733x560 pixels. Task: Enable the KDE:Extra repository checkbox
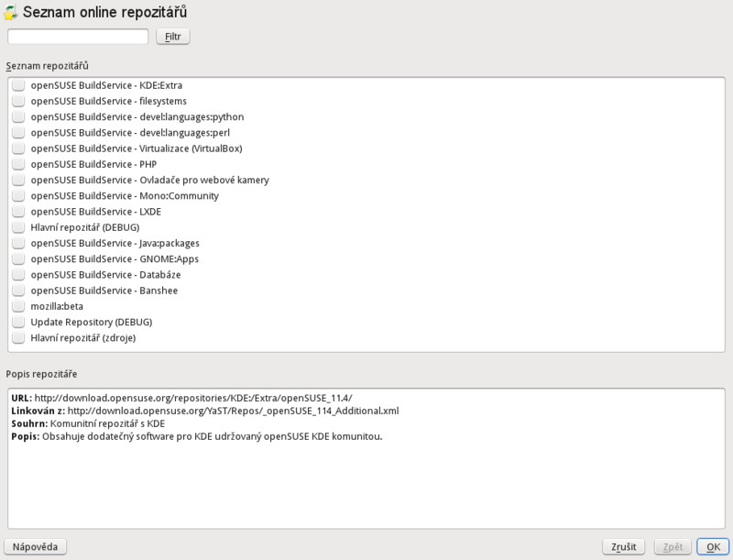(x=18, y=85)
